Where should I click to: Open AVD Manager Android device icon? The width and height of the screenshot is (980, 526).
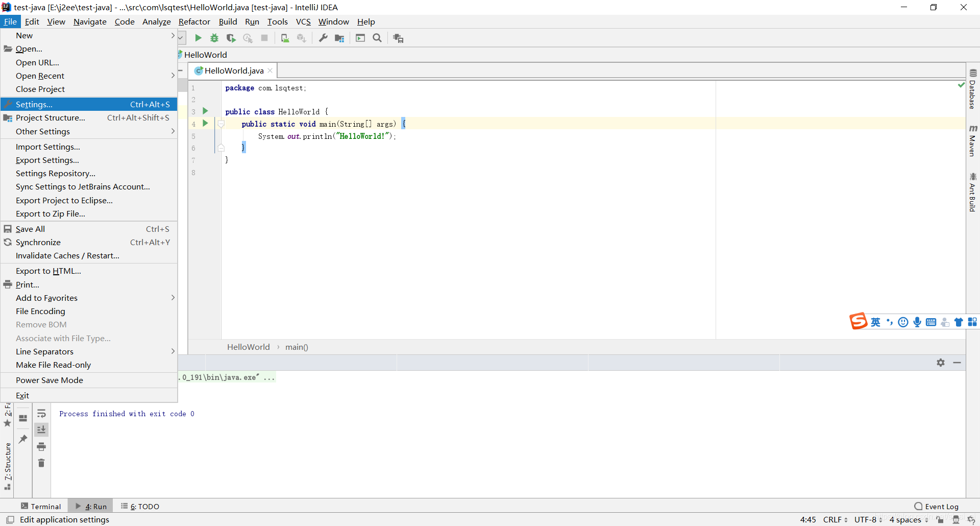(x=285, y=38)
